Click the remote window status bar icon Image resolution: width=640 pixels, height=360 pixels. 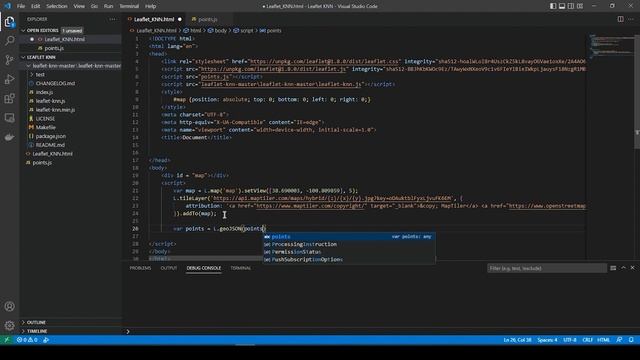pyautogui.click(x=7, y=340)
